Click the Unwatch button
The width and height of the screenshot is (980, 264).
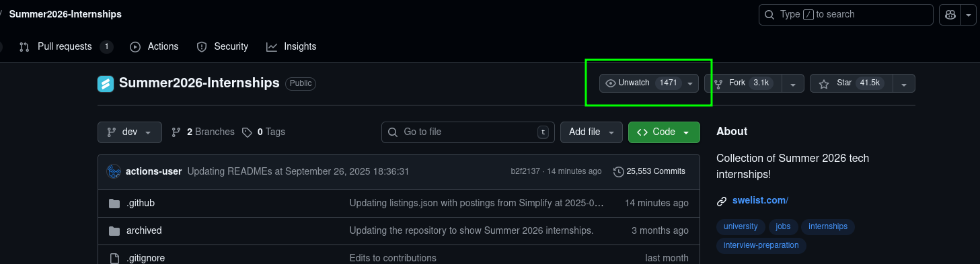[648, 83]
